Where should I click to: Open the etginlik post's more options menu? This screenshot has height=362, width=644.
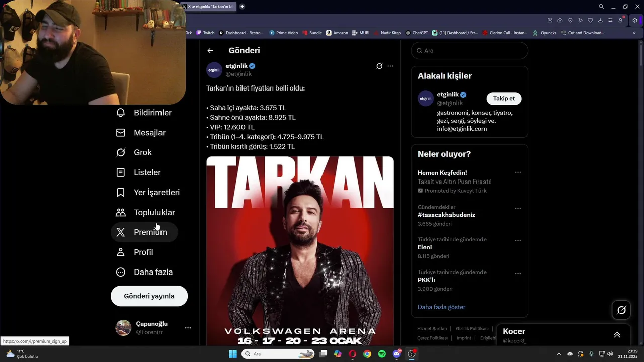tap(390, 66)
